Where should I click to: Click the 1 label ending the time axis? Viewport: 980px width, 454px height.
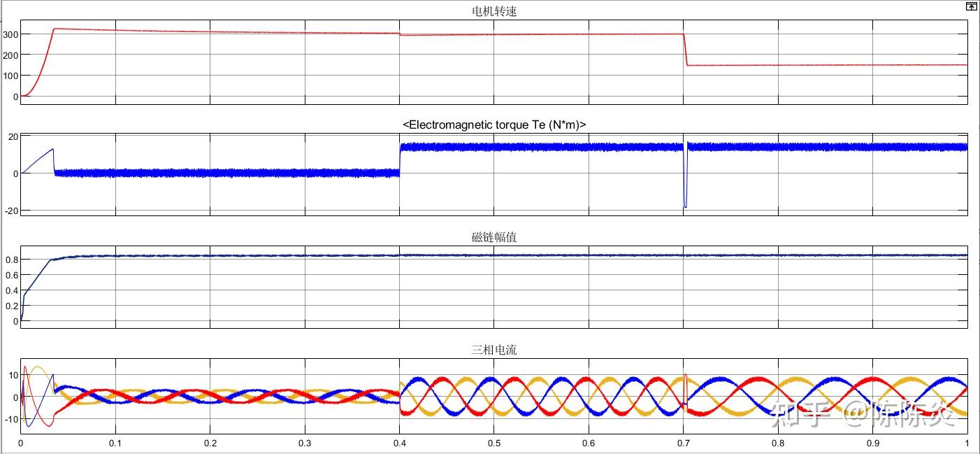[967, 444]
